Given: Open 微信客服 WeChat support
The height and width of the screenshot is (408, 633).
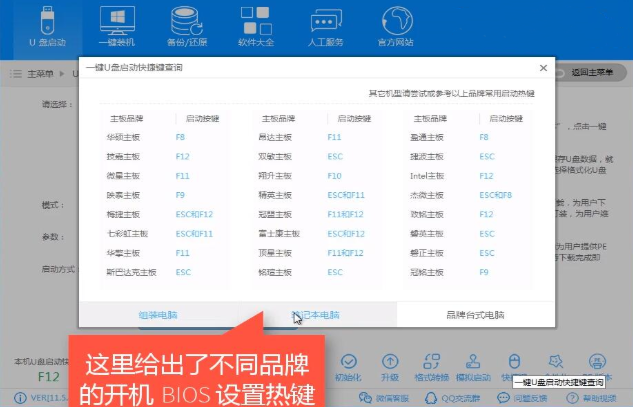Looking at the screenshot, I should pos(384,398).
